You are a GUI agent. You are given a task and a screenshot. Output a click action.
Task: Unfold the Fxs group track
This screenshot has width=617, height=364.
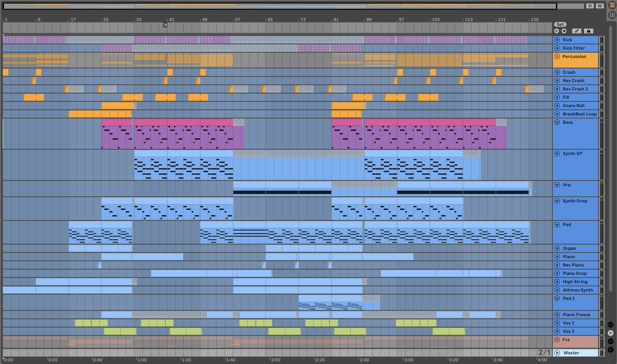tap(557, 339)
